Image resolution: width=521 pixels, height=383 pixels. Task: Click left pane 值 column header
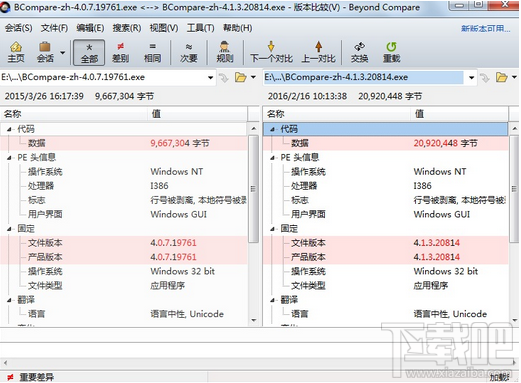click(x=198, y=114)
